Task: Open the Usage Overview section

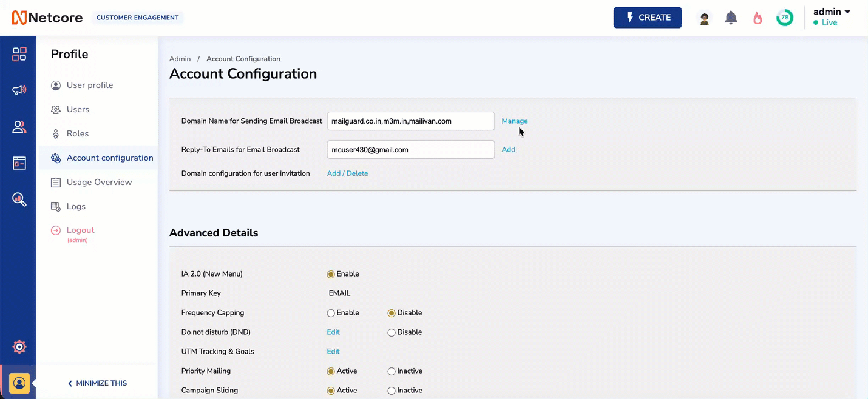Action: pos(99,182)
